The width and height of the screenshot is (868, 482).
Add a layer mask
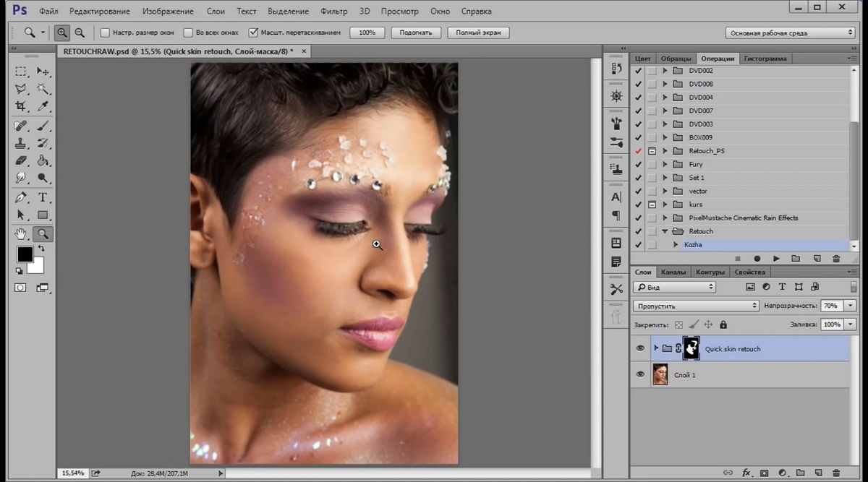pos(764,473)
